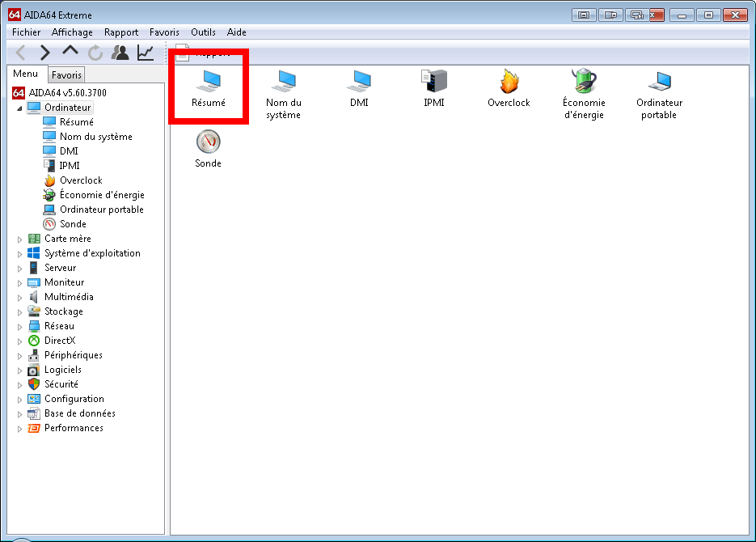Select Sonde in the left tree
The image size is (756, 542).
[x=73, y=224]
